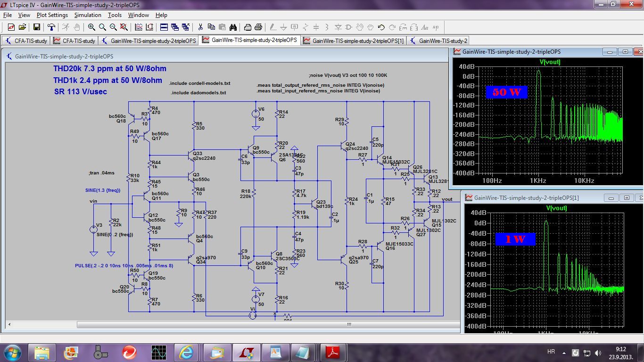Zoom to full extents with the crossed magnifier
644x362 pixels.
[124, 27]
